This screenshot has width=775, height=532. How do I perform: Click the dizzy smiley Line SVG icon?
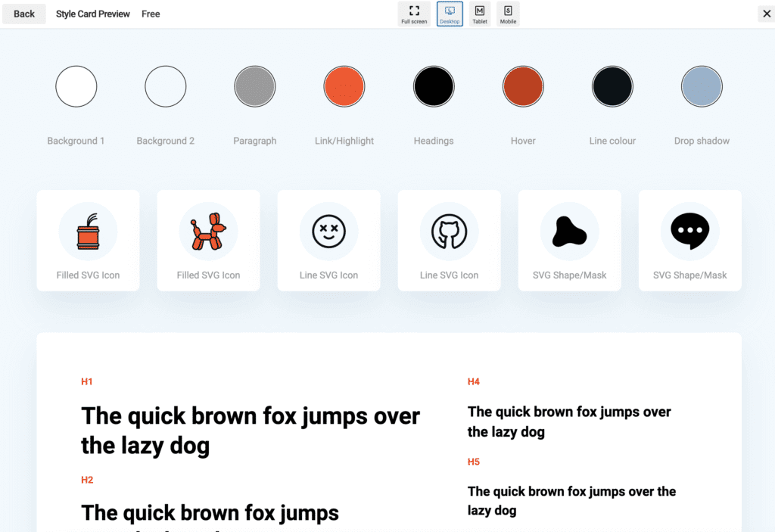pos(328,231)
